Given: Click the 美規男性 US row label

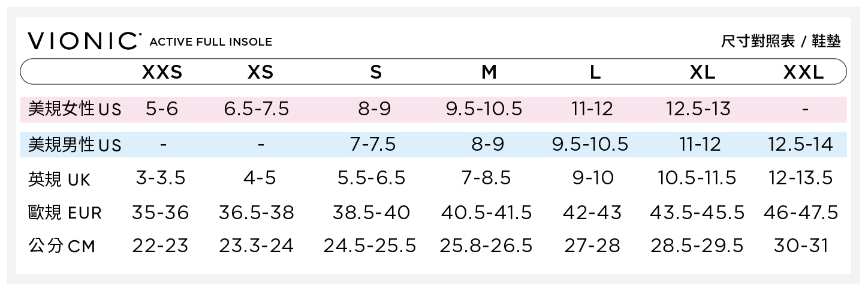Looking at the screenshot, I should coord(74,145).
